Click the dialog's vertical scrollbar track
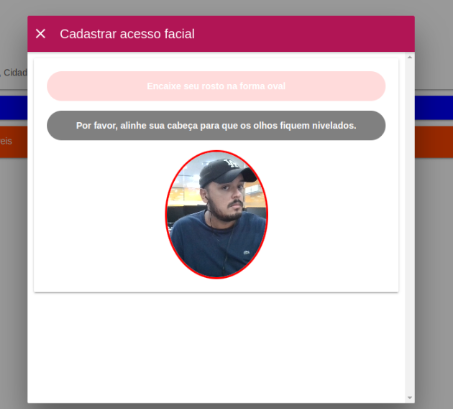This screenshot has height=409, width=453. 410,227
